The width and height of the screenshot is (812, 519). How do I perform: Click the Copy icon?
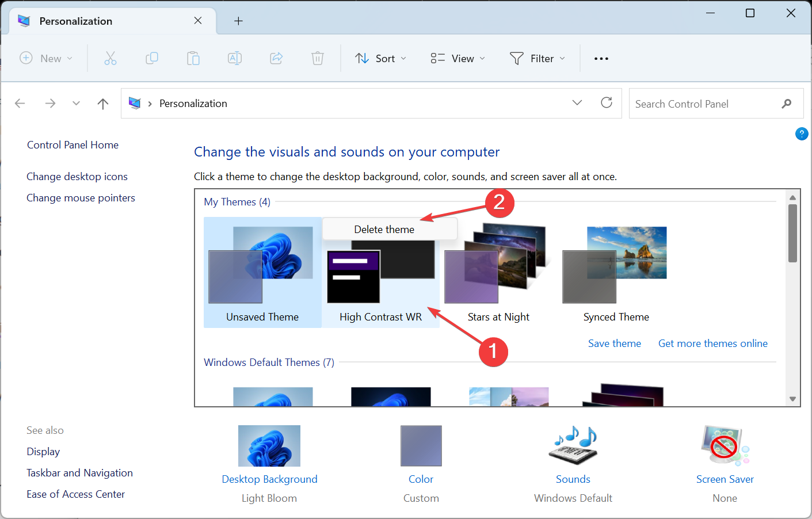coord(152,58)
